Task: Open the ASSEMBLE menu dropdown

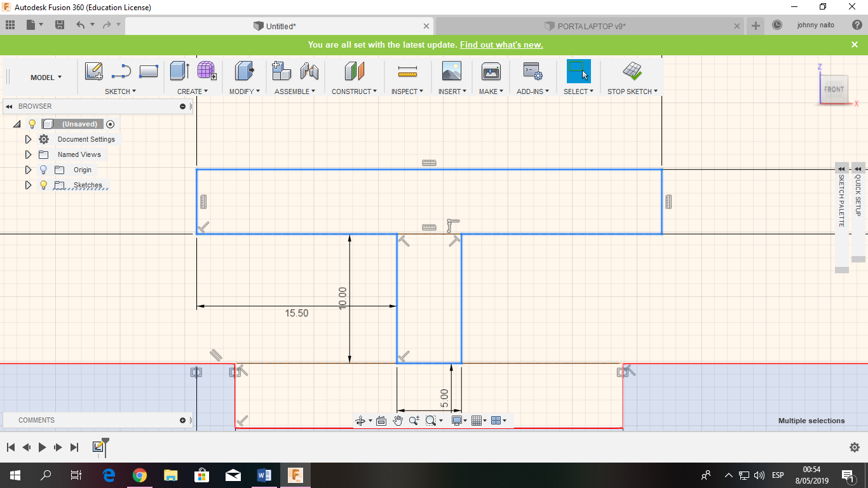Action: (x=295, y=91)
